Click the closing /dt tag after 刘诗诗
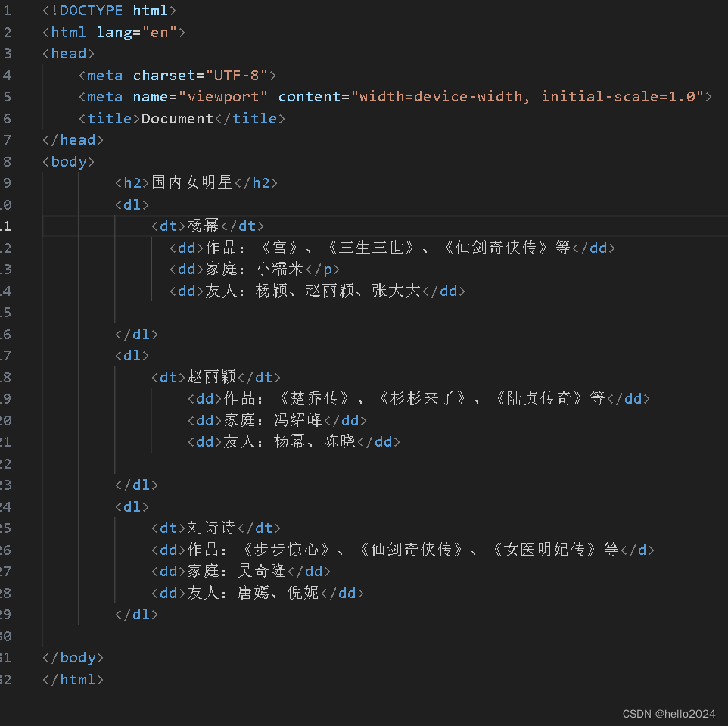This screenshot has width=728, height=726. 259,528
